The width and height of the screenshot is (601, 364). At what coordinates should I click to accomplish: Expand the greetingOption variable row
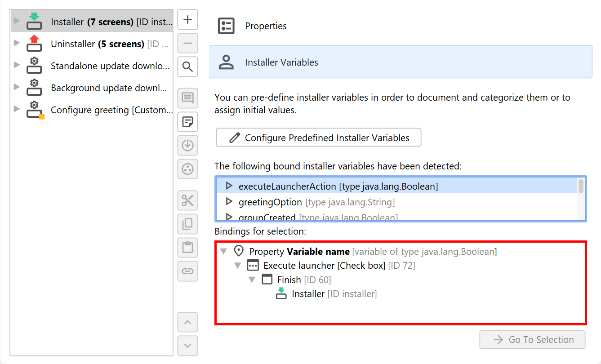coord(229,201)
